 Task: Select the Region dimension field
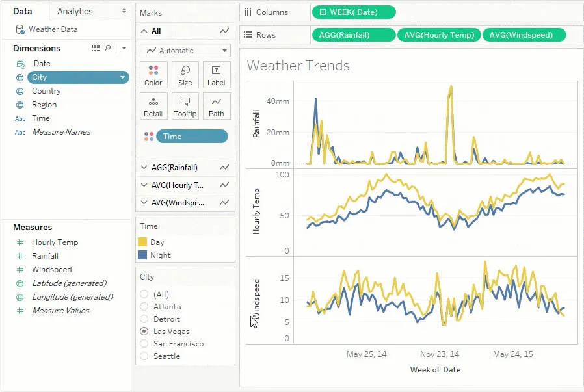44,105
